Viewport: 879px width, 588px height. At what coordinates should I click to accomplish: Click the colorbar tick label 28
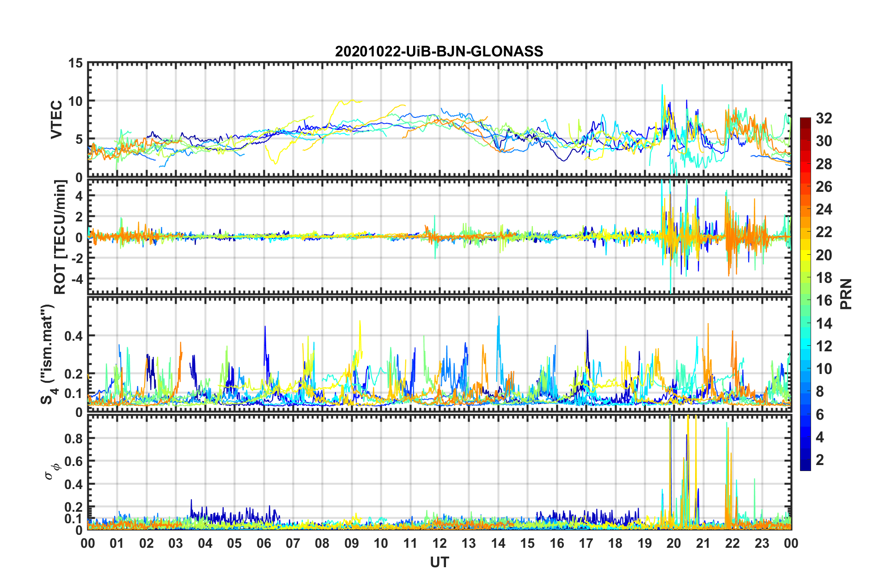tap(824, 164)
